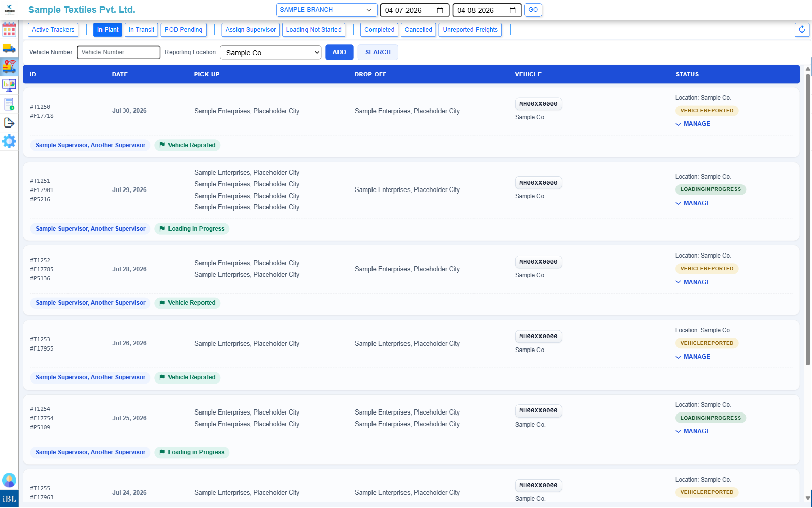Image resolution: width=812 pixels, height=508 pixels.
Task: Click flag Loading in Progress badge in #T1251 row
Action: pos(192,229)
